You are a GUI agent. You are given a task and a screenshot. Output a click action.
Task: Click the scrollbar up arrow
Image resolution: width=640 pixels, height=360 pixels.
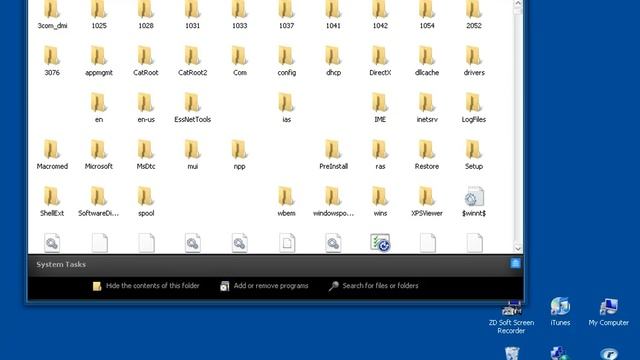click(x=518, y=3)
